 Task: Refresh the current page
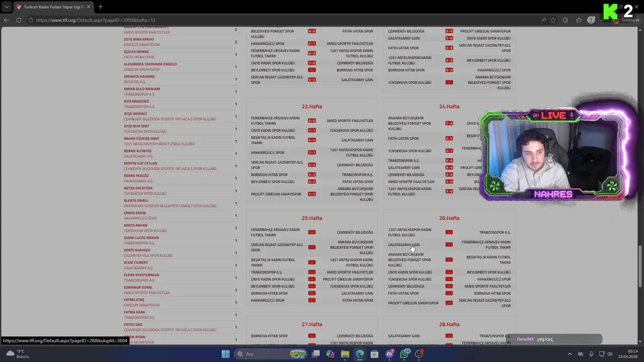(19, 20)
